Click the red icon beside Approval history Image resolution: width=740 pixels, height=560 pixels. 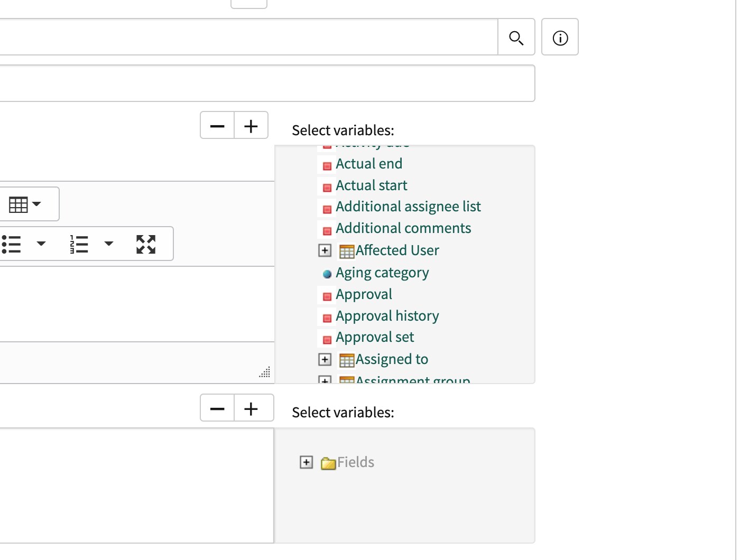[327, 318]
